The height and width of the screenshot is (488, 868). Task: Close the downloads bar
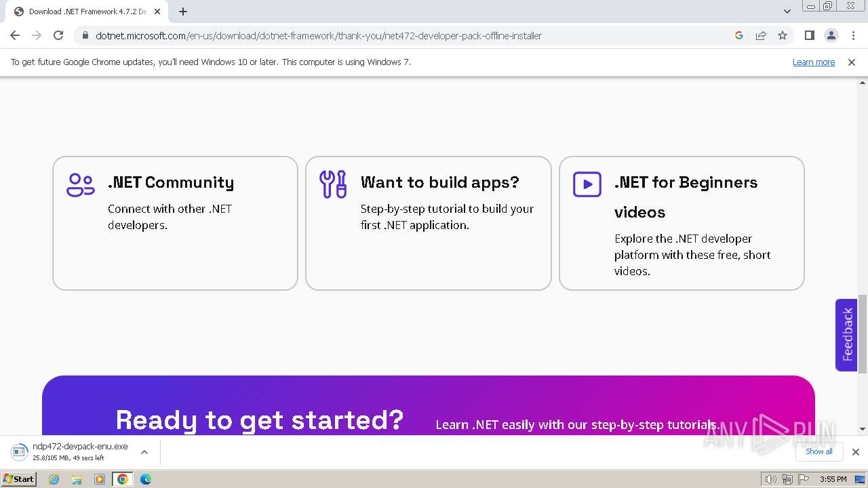856,452
